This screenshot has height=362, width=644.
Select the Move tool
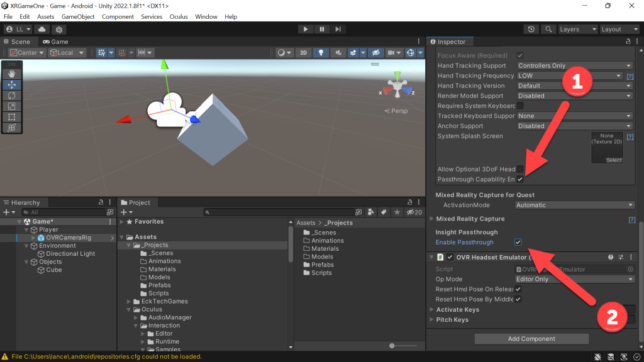[11, 85]
